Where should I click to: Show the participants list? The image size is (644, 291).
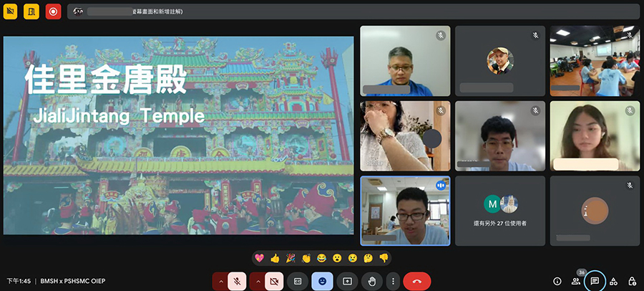point(576,282)
